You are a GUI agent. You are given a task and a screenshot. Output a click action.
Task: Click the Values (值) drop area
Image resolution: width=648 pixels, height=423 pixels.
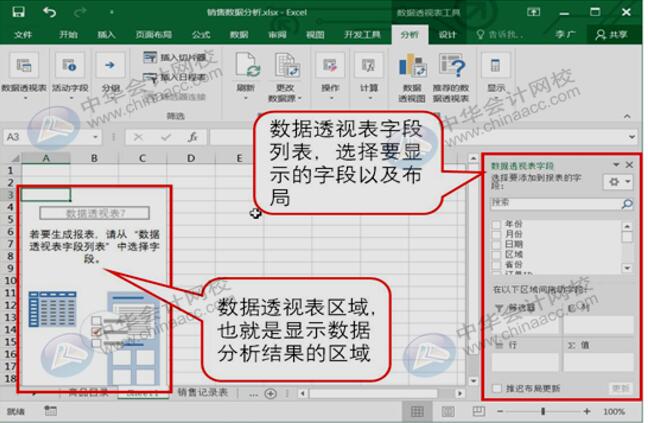tap(598, 361)
